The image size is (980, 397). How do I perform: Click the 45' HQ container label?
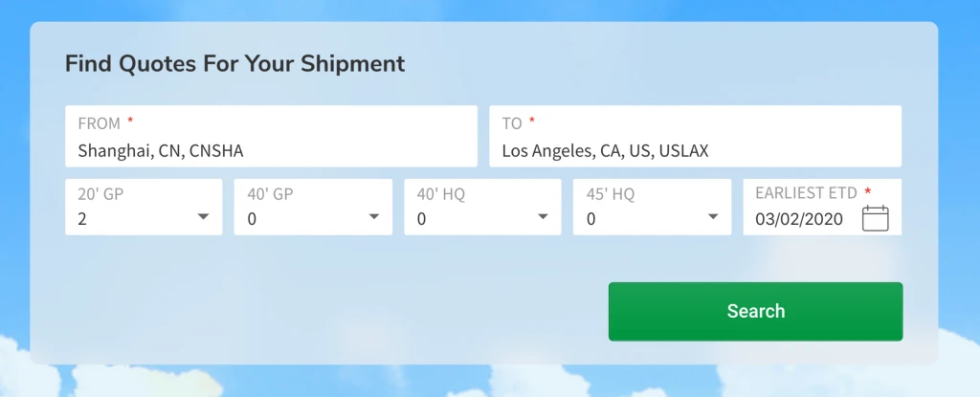[610, 194]
